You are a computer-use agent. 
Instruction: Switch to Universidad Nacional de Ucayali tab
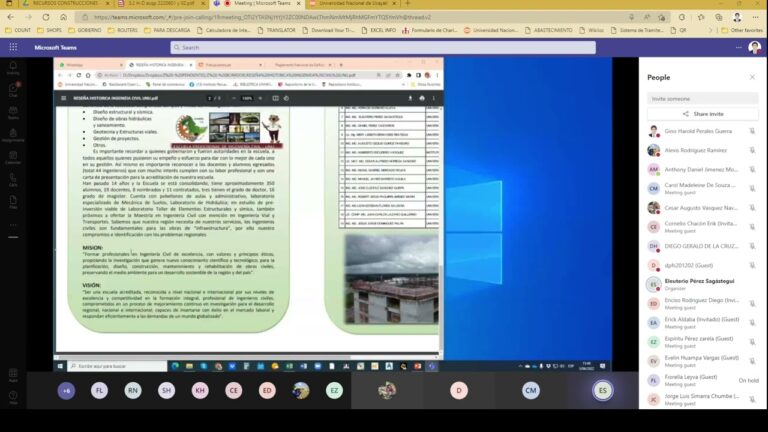pyautogui.click(x=353, y=3)
